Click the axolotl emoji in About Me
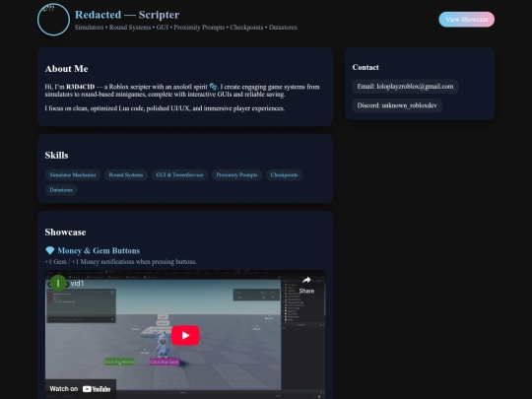The height and width of the screenshot is (399, 532). tap(213, 87)
